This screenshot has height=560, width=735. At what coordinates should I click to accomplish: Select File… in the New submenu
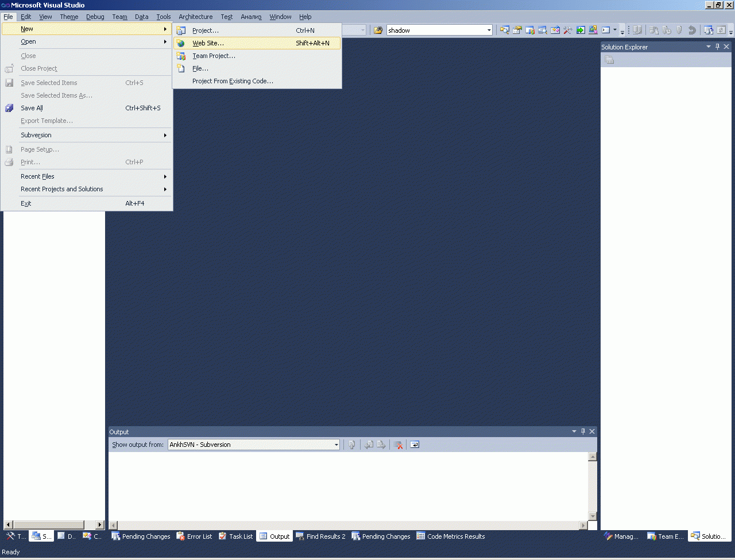[x=257, y=68]
